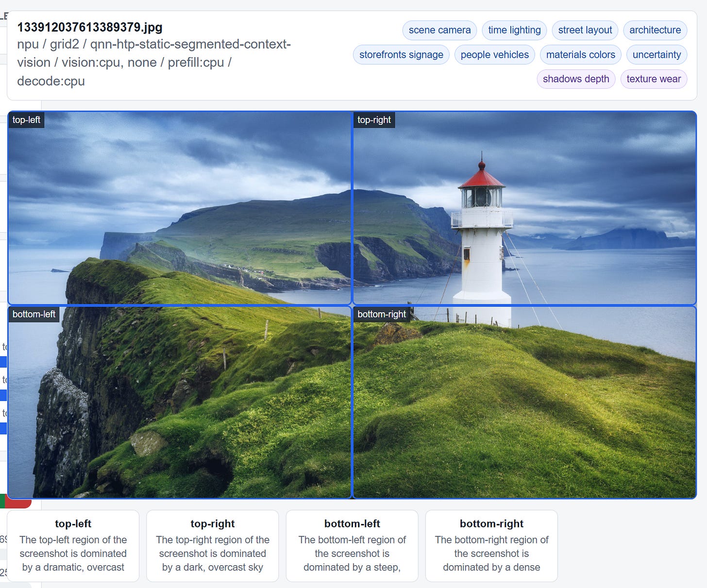
Task: Click the top-right label on image
Action: point(374,120)
